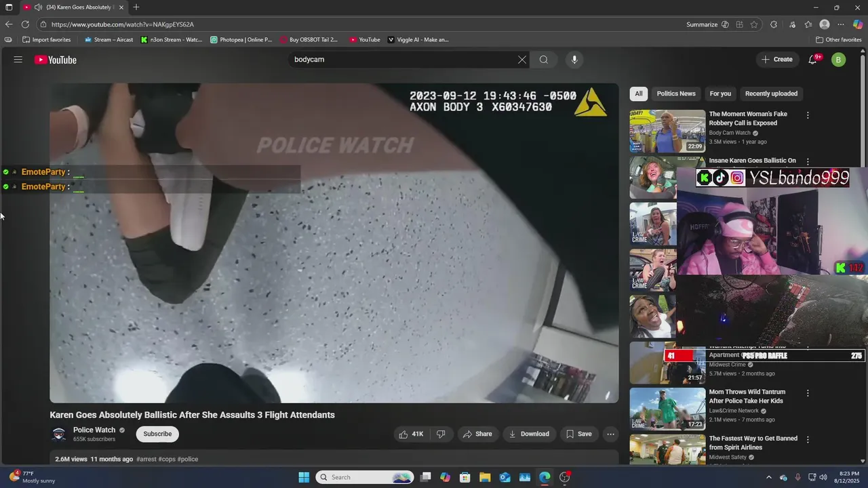This screenshot has height=488, width=868.
Task: Click the taskbar Search box
Action: [365, 477]
